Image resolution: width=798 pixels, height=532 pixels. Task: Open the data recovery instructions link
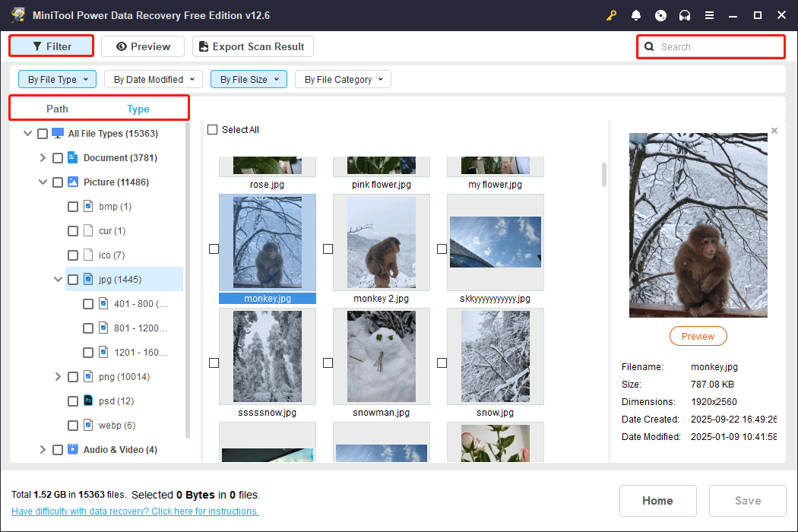pos(135,511)
